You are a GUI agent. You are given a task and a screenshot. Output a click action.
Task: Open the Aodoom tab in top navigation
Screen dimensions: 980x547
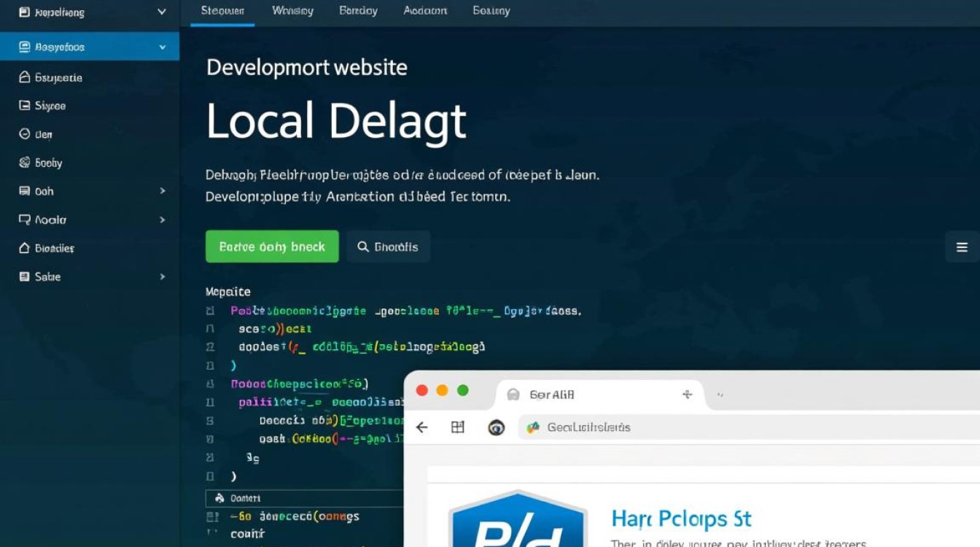425,11
